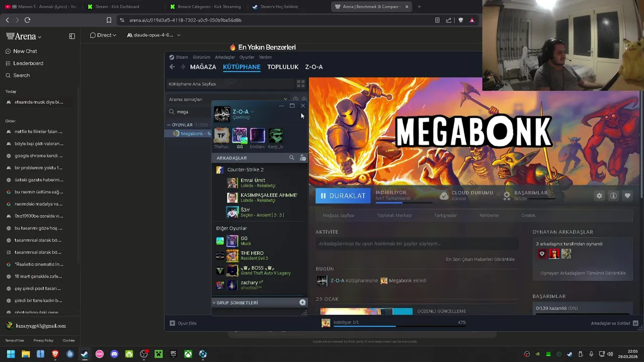Click the BAŞARIMLAR achievements icon

point(507,196)
